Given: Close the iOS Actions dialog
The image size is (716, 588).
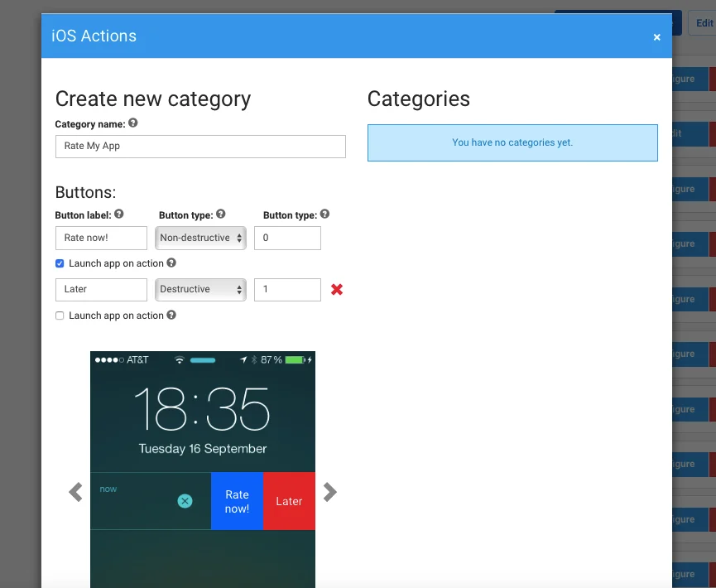Looking at the screenshot, I should (656, 37).
